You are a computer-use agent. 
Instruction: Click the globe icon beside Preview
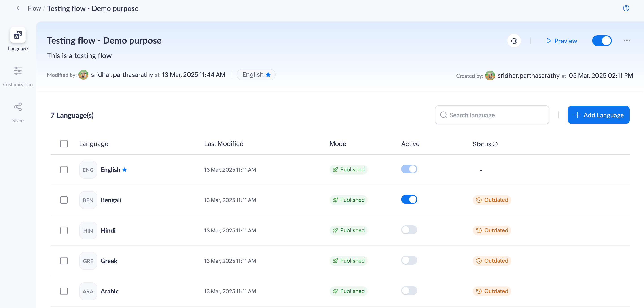point(514,41)
